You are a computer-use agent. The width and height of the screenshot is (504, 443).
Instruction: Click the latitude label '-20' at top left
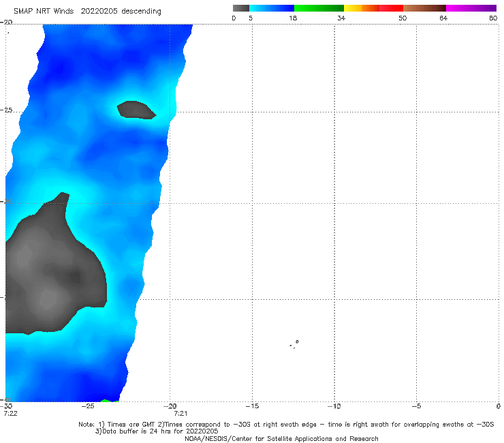pos(6,22)
